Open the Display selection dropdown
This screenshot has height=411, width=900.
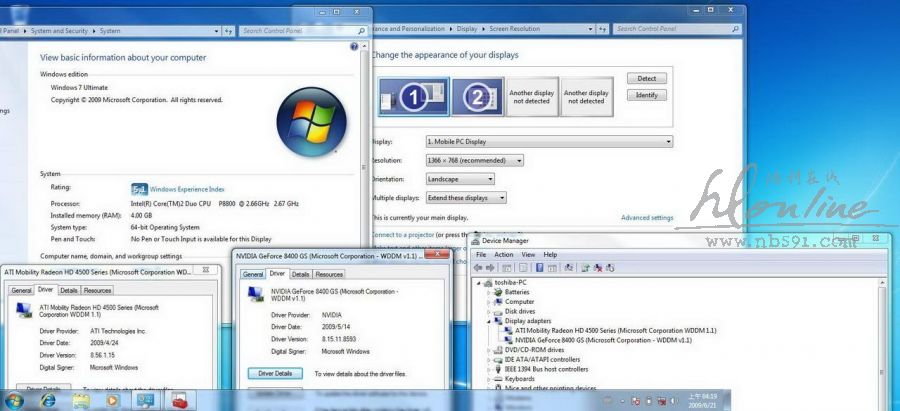548,142
